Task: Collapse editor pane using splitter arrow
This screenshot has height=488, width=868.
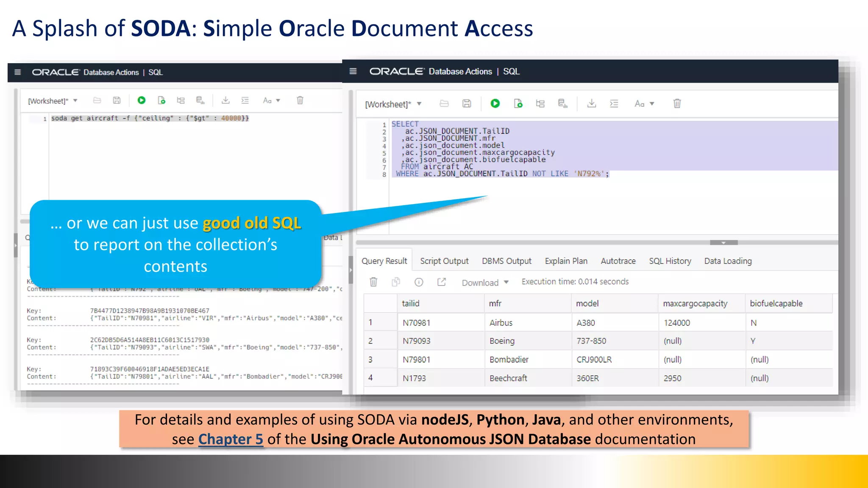Action: [724, 243]
